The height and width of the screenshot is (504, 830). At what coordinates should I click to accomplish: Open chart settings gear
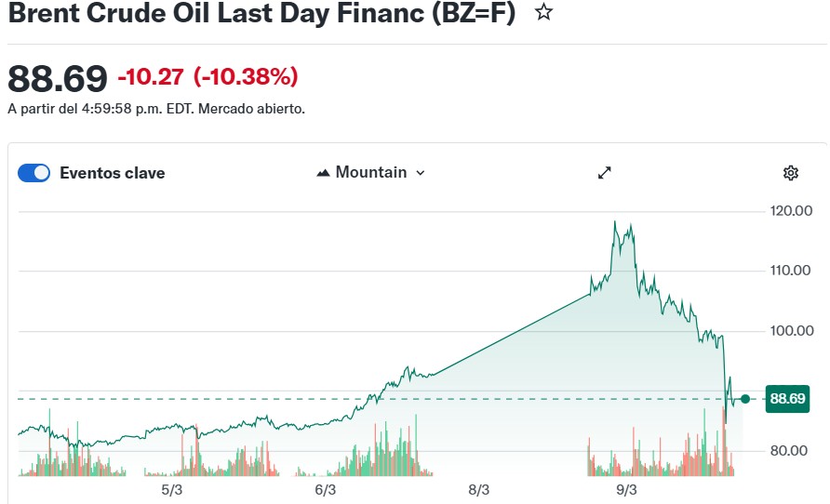tap(791, 172)
